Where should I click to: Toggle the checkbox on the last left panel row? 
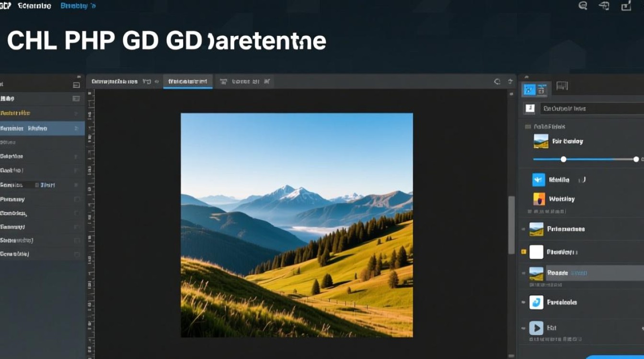point(77,254)
